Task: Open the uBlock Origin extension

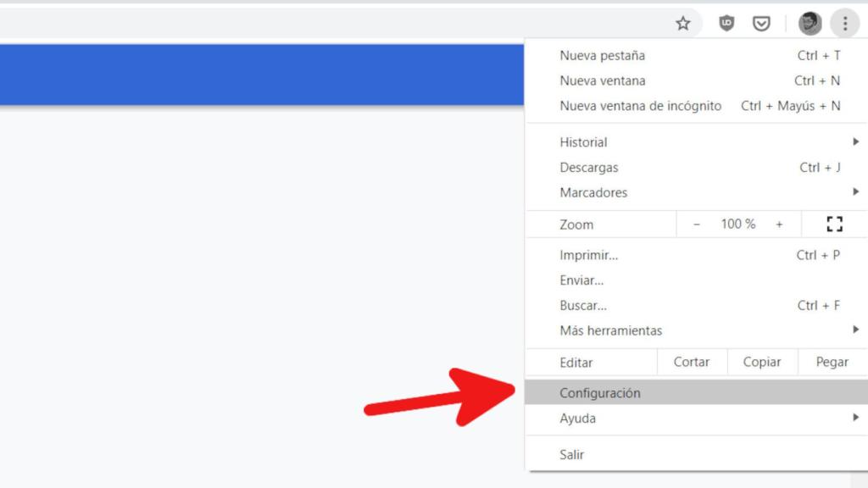Action: 726,23
